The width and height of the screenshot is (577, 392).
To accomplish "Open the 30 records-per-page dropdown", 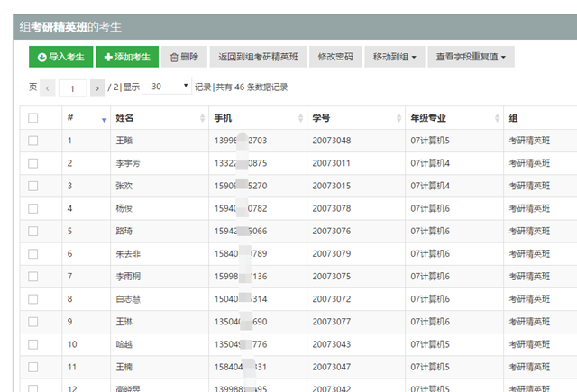I will coord(167,86).
